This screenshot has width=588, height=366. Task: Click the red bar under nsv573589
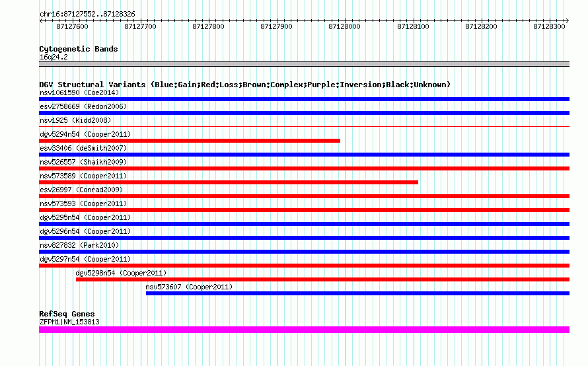[229, 182]
